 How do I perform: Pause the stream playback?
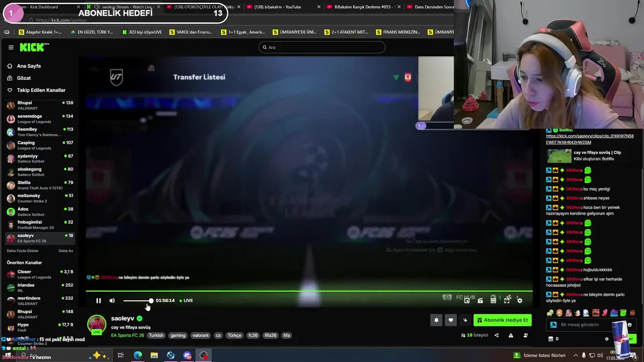[99, 301]
